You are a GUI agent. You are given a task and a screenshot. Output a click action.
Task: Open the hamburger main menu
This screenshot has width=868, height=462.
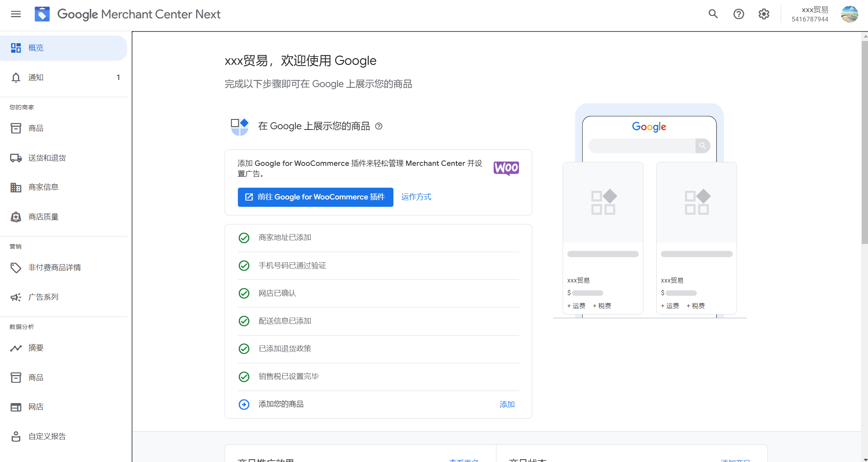pyautogui.click(x=16, y=14)
